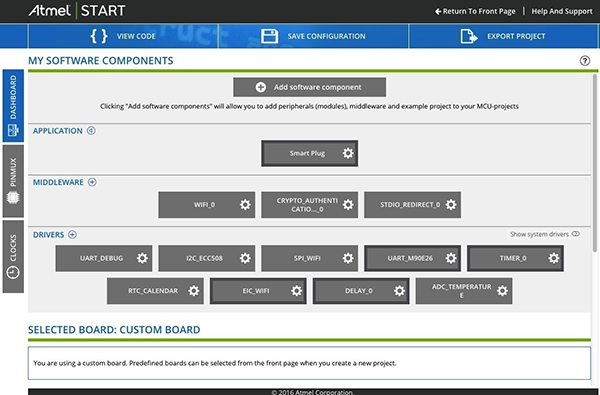Click View Code menu button
This screenshot has height=395, width=600.
coord(123,36)
